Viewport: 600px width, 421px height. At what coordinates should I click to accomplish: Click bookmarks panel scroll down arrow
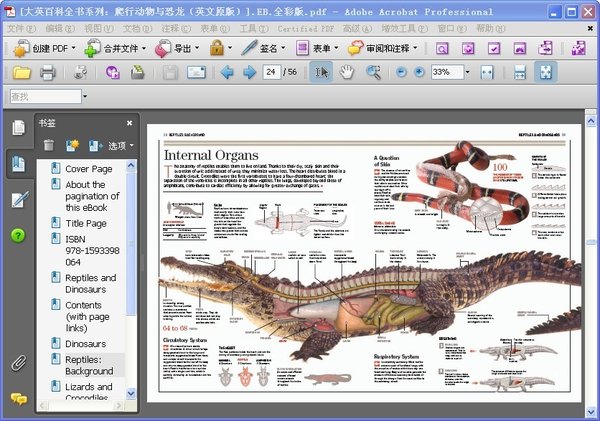(131, 393)
